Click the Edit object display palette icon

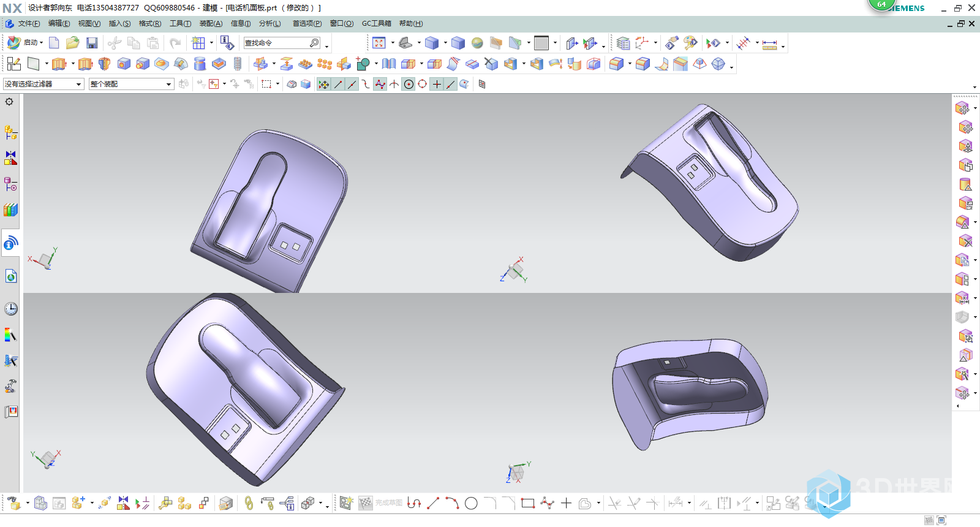click(x=691, y=43)
